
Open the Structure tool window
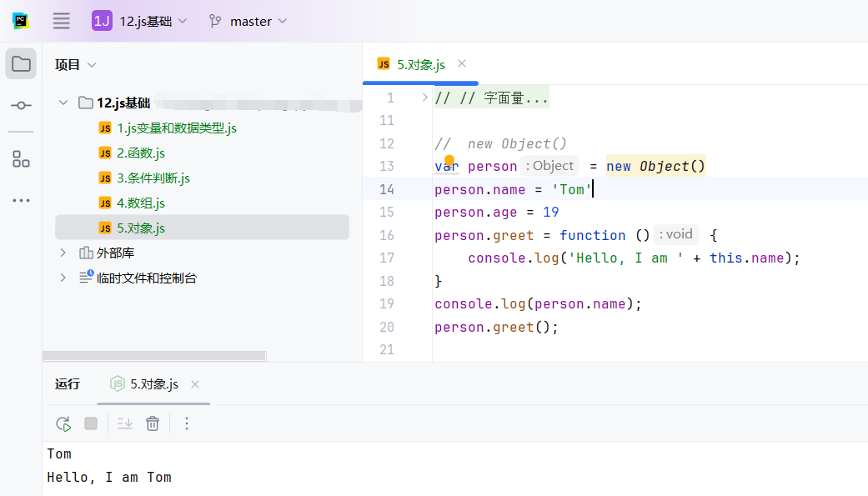coord(21,159)
